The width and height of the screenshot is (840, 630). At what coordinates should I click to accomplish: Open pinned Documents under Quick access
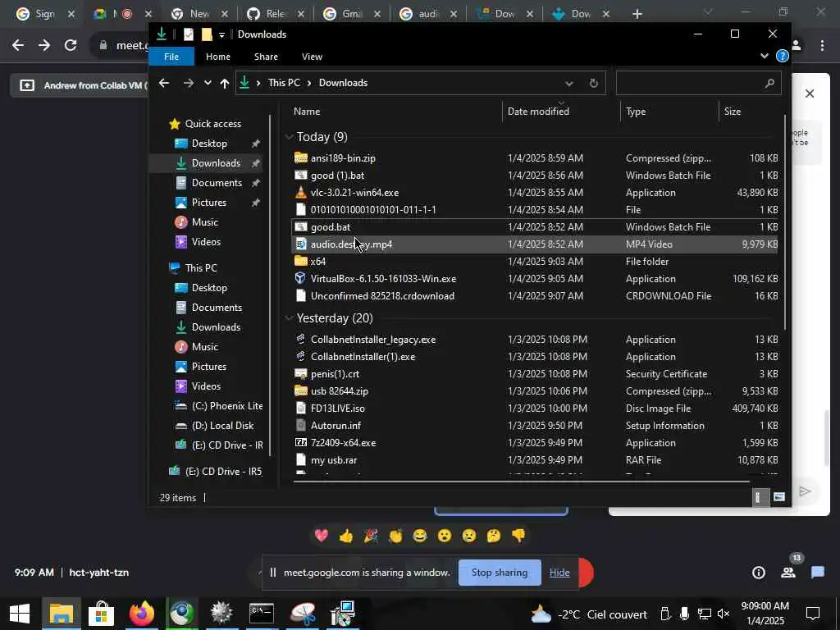click(217, 183)
